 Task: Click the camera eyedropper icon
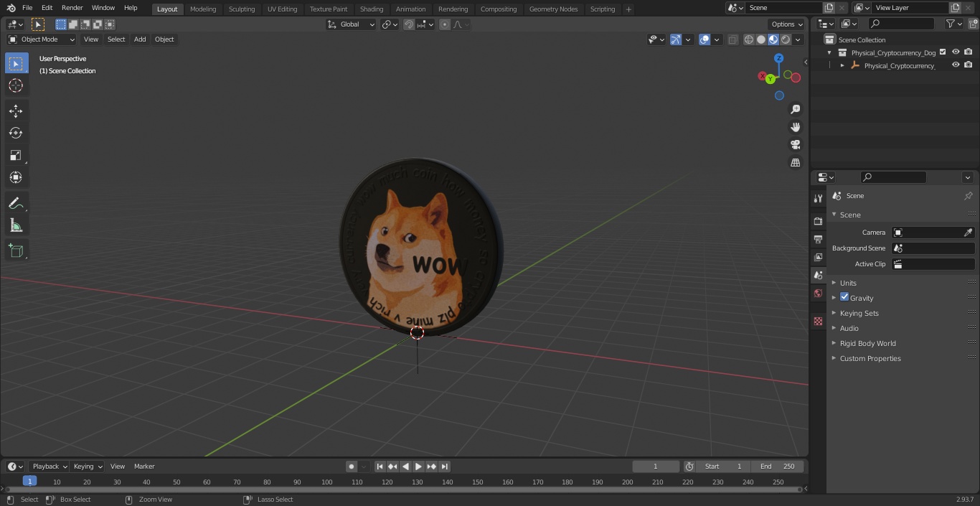point(968,233)
